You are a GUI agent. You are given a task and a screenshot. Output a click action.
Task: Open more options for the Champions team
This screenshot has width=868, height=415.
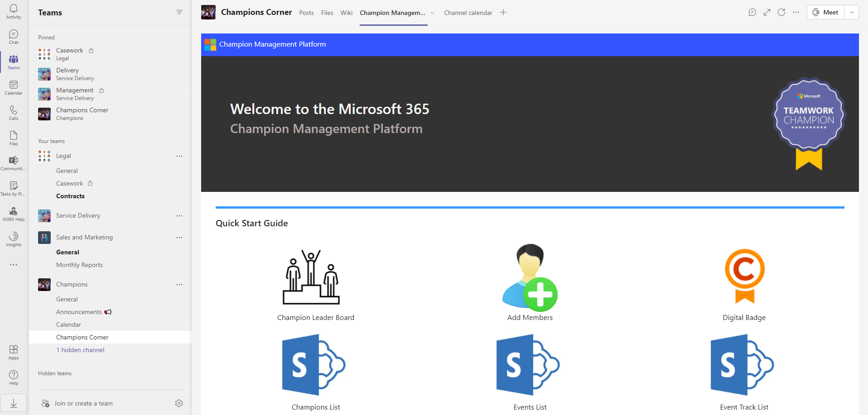coord(179,284)
